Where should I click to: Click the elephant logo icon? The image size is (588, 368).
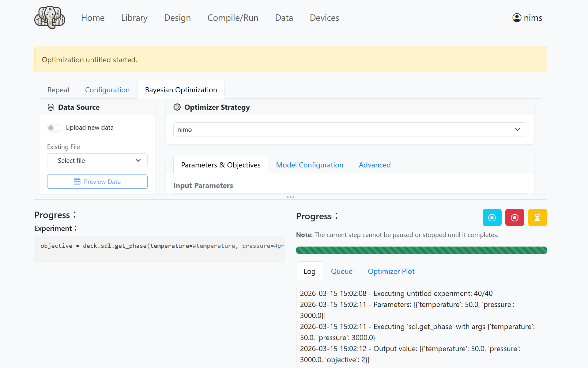tap(50, 18)
